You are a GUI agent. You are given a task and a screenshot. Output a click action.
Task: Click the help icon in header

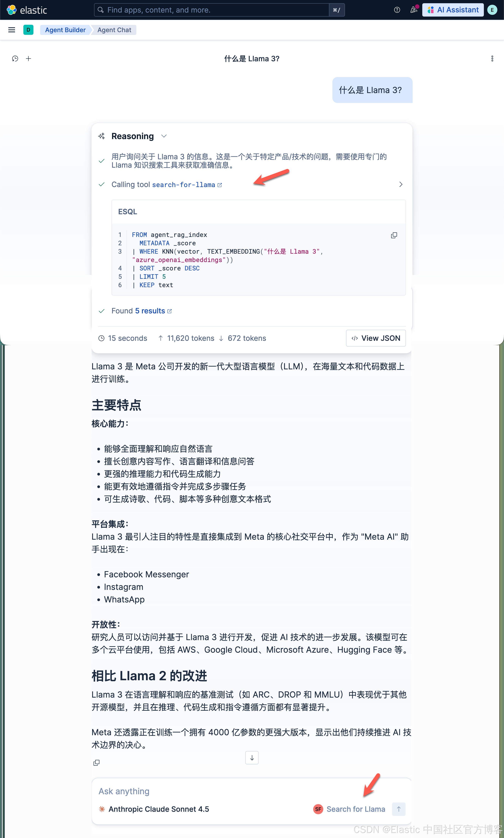point(397,10)
